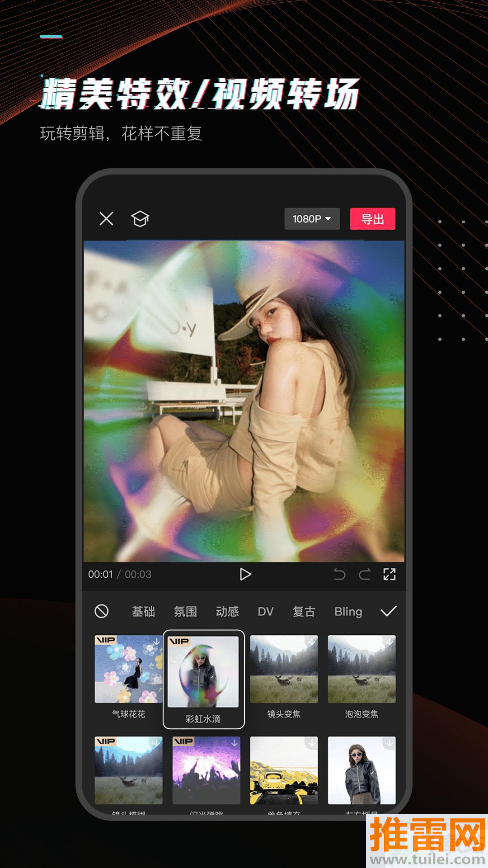Viewport: 488px width, 868px height.
Task: Choose the concert crowd VIP effect thumbnail
Action: (206, 770)
